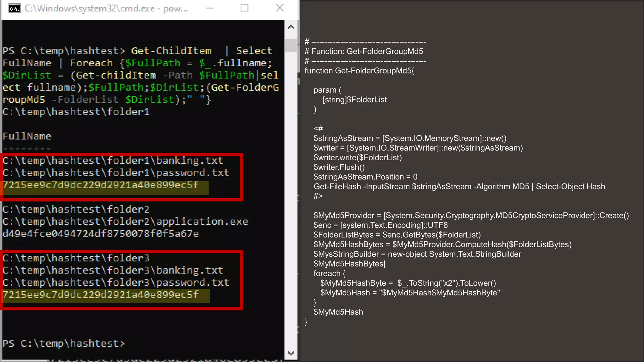Viewport: 644px width, 362px height.
Task: Click the '$writer.write($FolderList)' code line
Action: point(358,157)
